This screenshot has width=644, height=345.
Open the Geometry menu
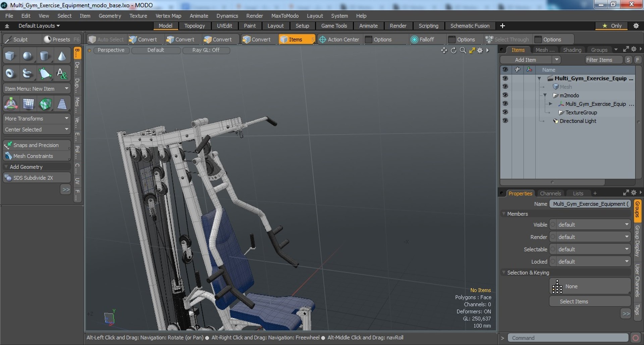[110, 16]
